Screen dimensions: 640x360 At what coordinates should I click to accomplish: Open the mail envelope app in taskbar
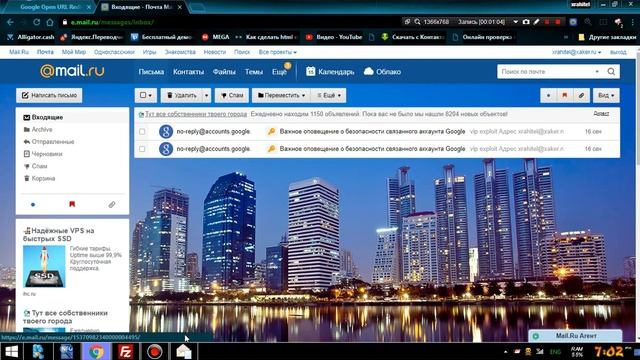click(x=184, y=351)
